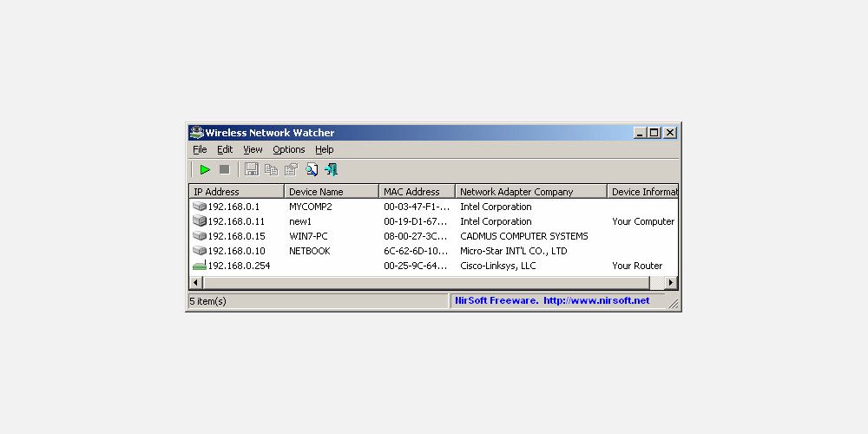The image size is (868, 434).
Task: Open the Options menu
Action: [289, 149]
